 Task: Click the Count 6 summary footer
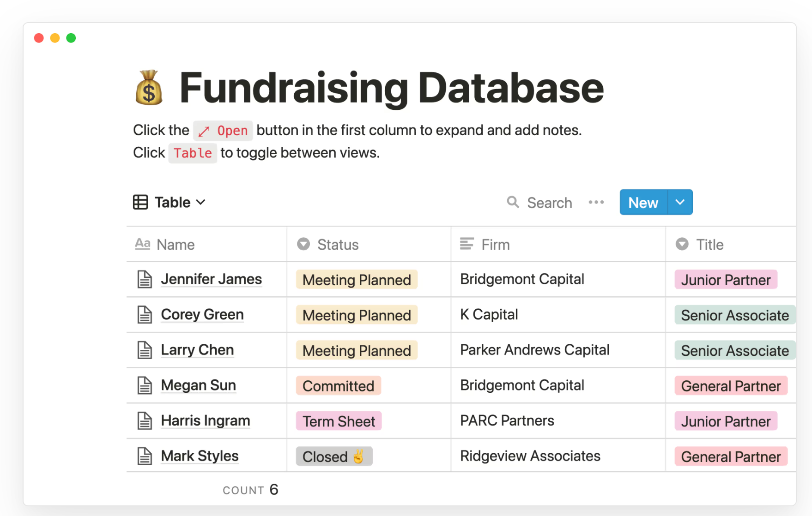250,490
